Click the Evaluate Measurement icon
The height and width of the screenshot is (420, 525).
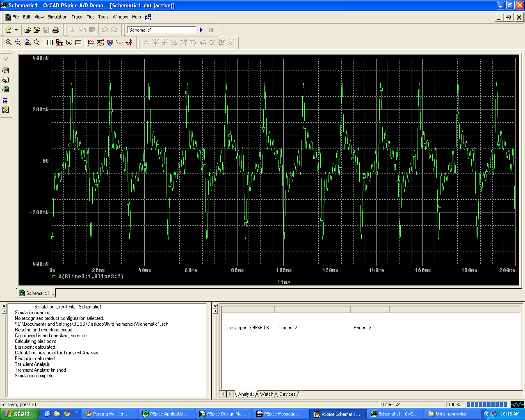click(x=100, y=42)
